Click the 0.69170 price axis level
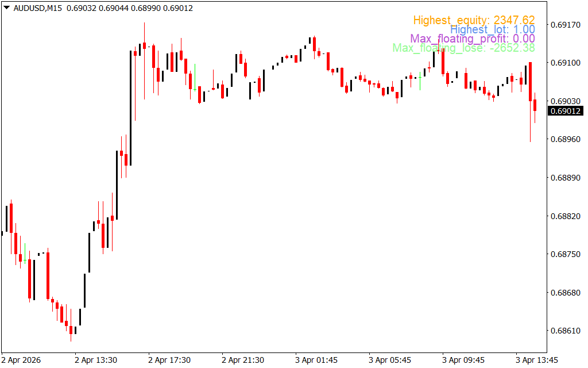This screenshot has height=368, width=588. pos(566,25)
